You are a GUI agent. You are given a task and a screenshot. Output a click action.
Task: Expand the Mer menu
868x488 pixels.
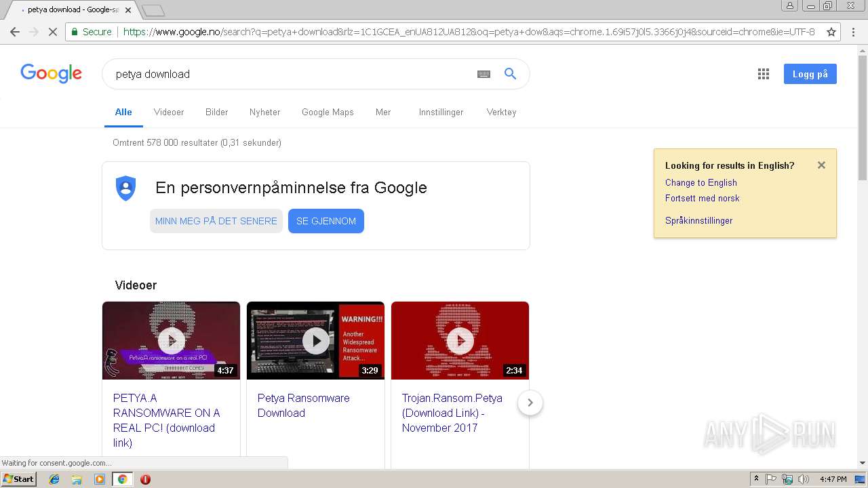(x=383, y=113)
